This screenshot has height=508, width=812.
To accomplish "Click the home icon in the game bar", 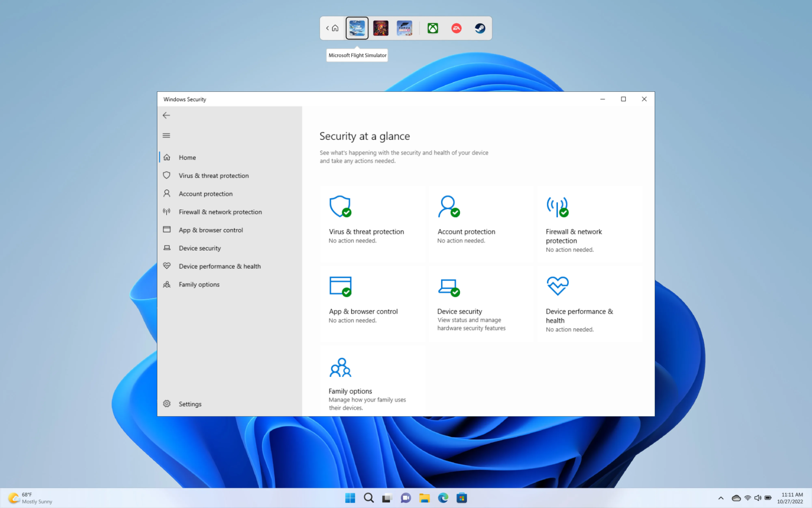I will [335, 28].
